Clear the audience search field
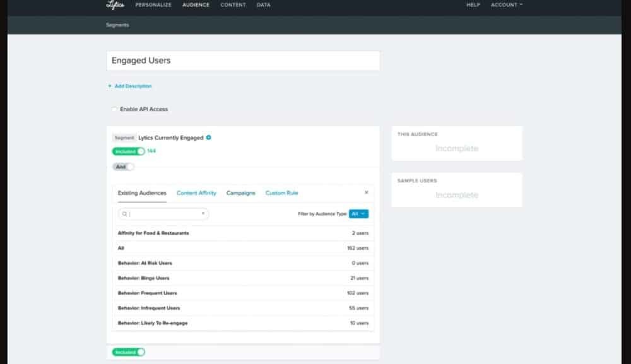The height and width of the screenshot is (364, 631). [x=203, y=214]
